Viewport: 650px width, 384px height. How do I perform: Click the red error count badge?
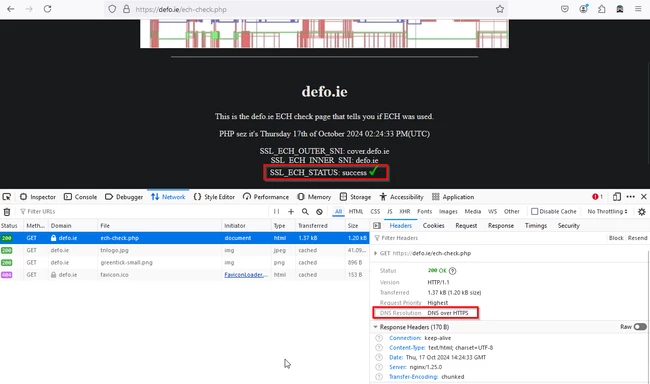[x=597, y=197]
